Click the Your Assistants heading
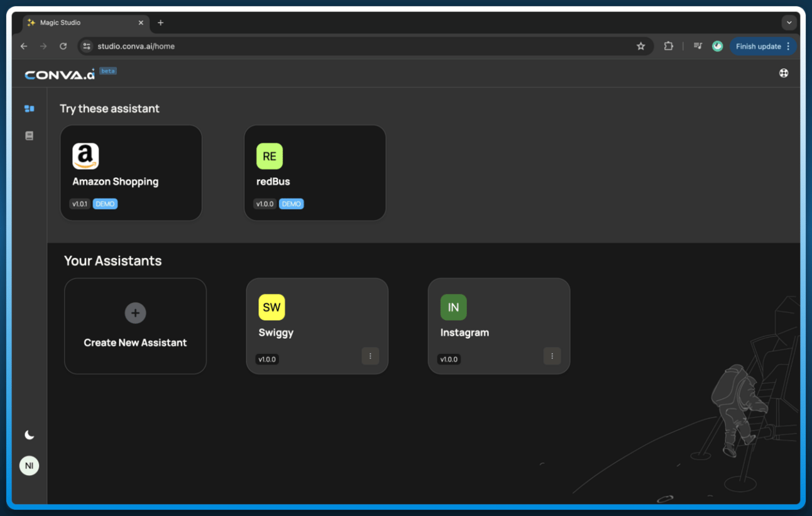The width and height of the screenshot is (812, 516). click(x=113, y=261)
